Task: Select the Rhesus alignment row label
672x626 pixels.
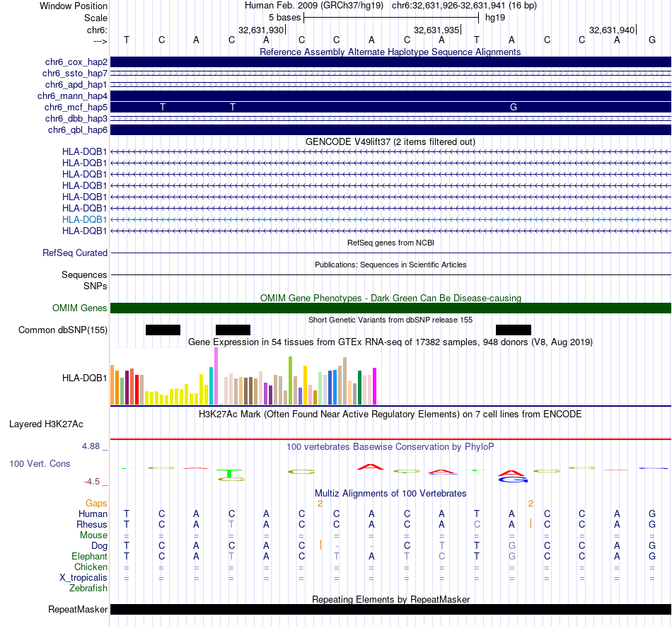Action: 92,524
